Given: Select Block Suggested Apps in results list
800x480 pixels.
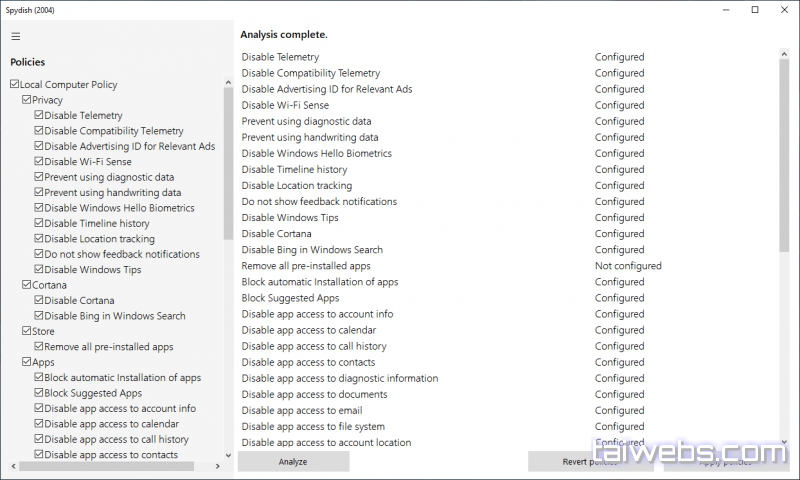Looking at the screenshot, I should click(x=290, y=298).
